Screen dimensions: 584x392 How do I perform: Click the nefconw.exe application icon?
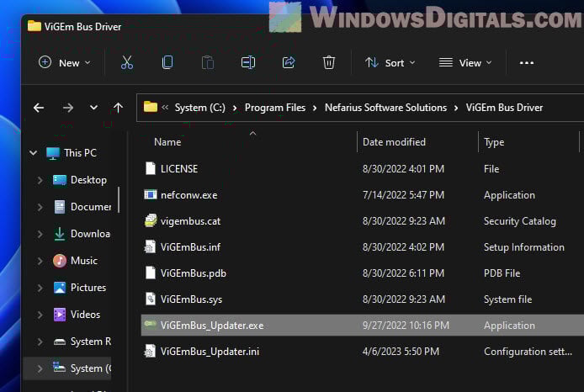pyautogui.click(x=151, y=194)
